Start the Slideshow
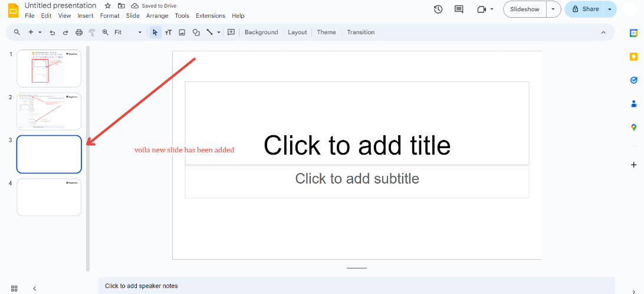644x294 pixels. click(525, 9)
